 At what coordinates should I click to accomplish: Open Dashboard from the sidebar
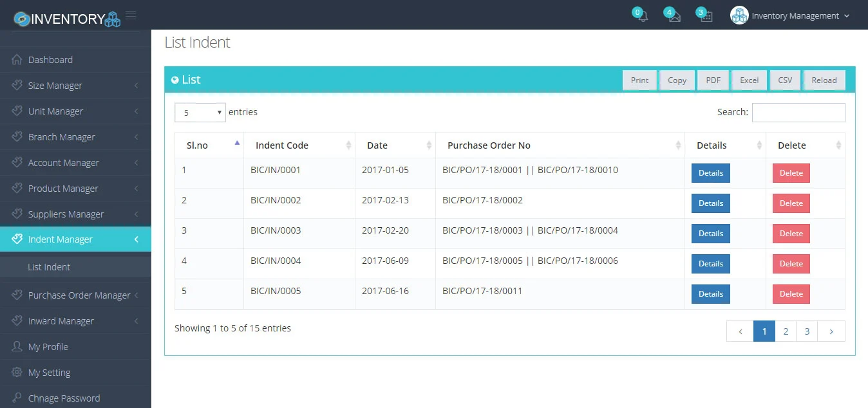75,60
